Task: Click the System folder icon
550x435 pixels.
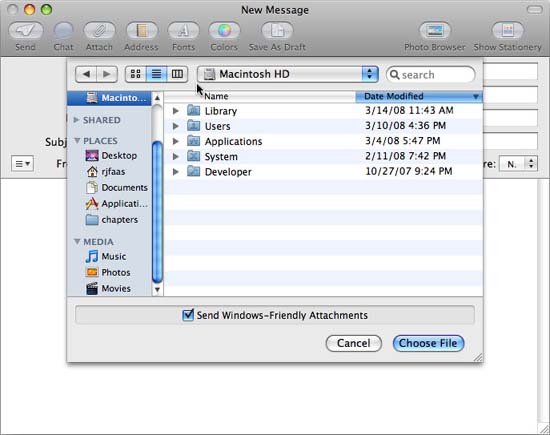Action: coord(194,156)
